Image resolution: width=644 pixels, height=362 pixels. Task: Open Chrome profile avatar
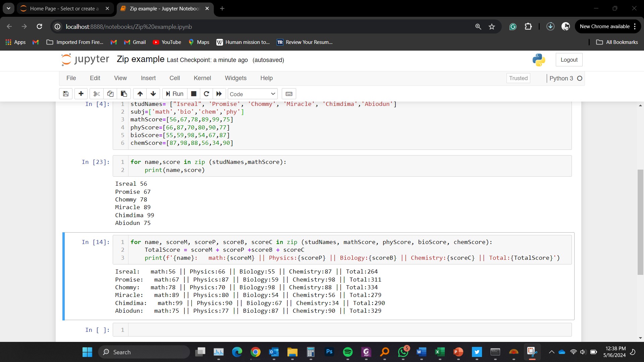click(x=566, y=26)
